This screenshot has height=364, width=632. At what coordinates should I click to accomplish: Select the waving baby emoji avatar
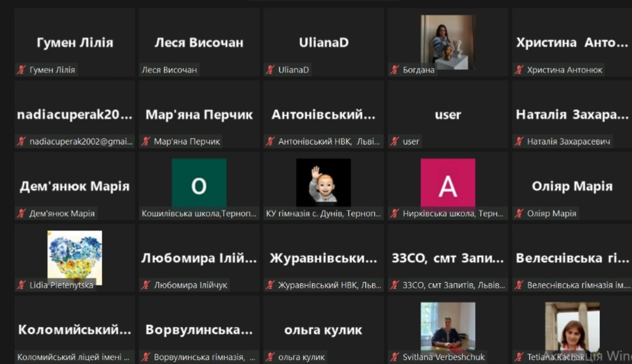[323, 183]
